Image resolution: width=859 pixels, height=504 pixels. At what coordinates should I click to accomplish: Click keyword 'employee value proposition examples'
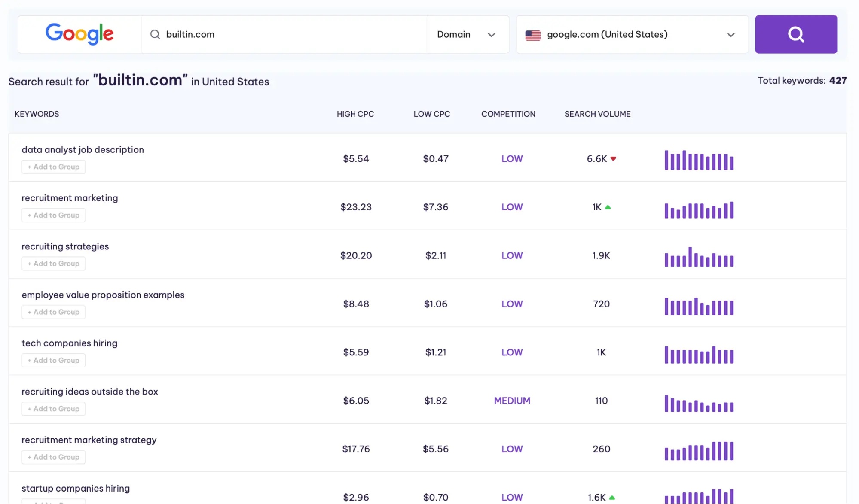point(103,295)
